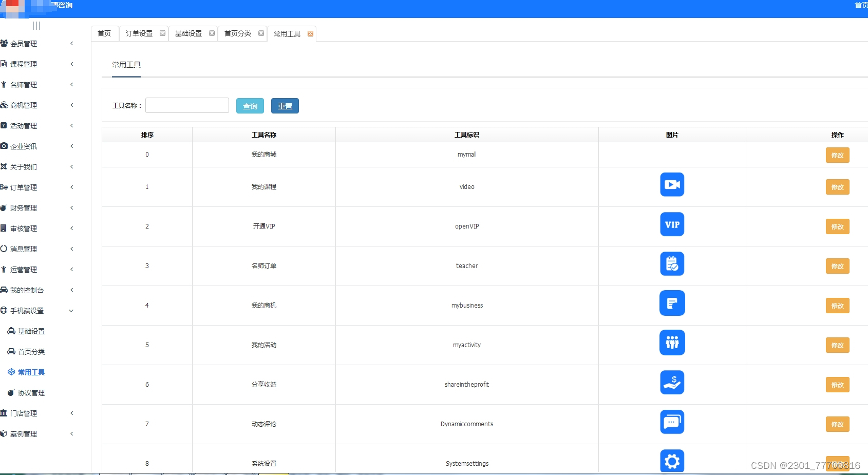
Task: Click the 重置 reset button
Action: pos(285,106)
